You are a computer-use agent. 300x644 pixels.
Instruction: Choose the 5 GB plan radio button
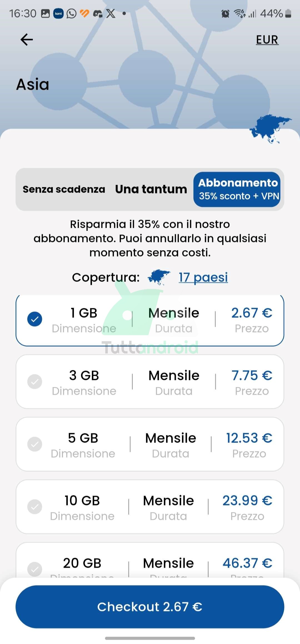point(35,444)
